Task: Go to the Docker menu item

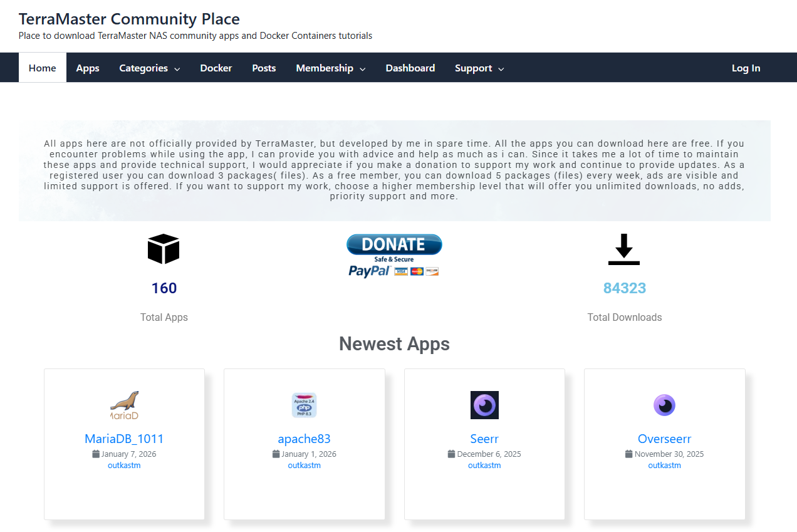Action: (x=216, y=68)
